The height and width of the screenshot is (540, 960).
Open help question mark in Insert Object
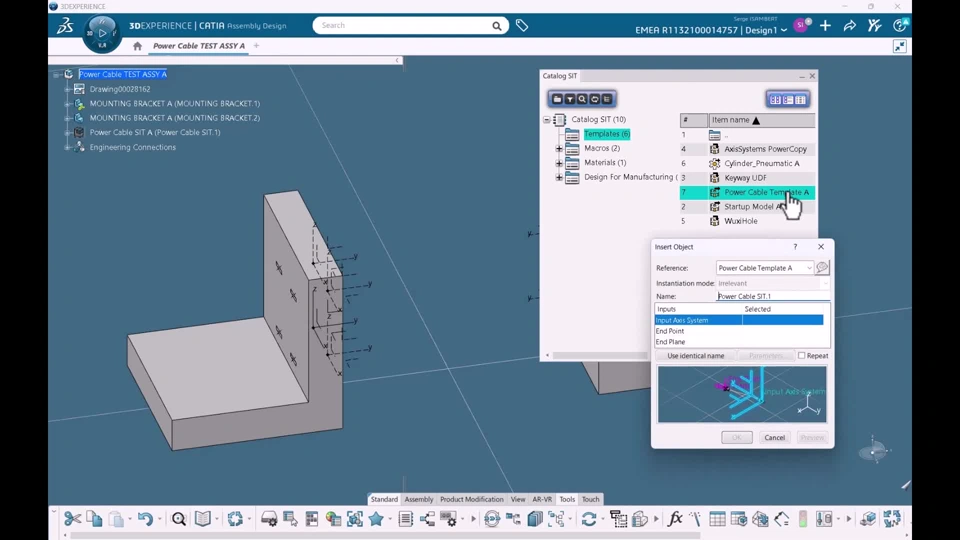click(x=795, y=247)
